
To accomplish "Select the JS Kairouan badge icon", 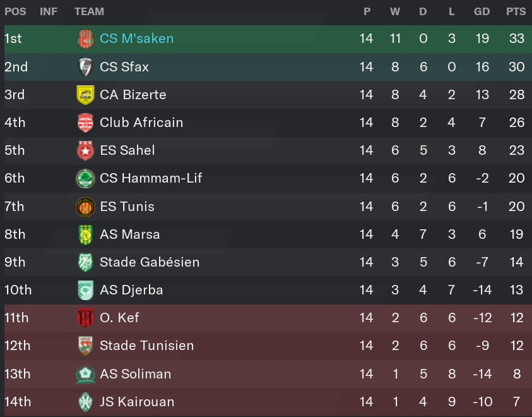I will (x=85, y=402).
